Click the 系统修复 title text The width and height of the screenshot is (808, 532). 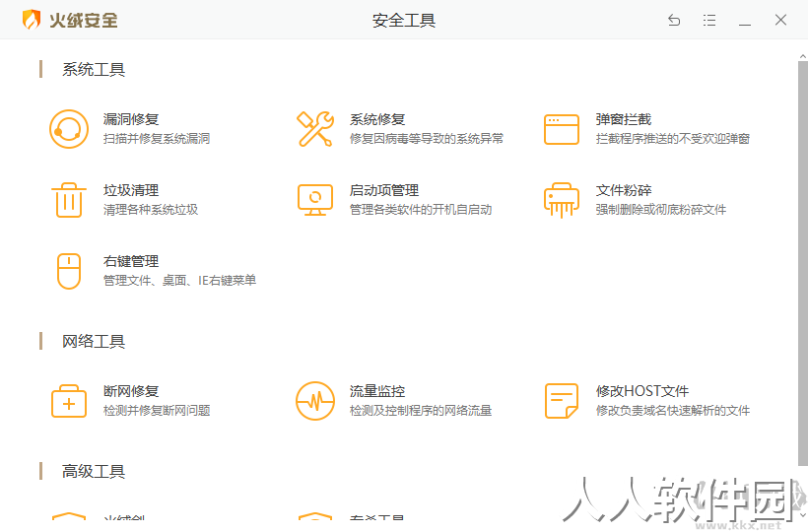pyautogui.click(x=377, y=119)
